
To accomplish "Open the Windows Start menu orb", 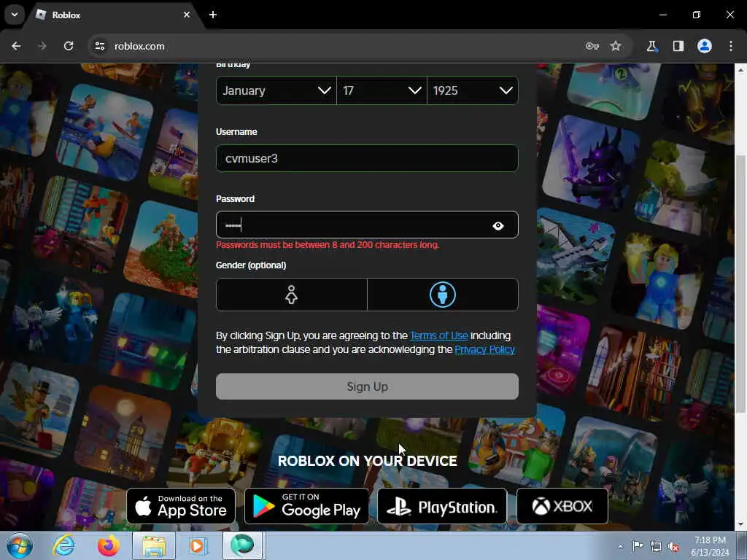I will coord(20,545).
